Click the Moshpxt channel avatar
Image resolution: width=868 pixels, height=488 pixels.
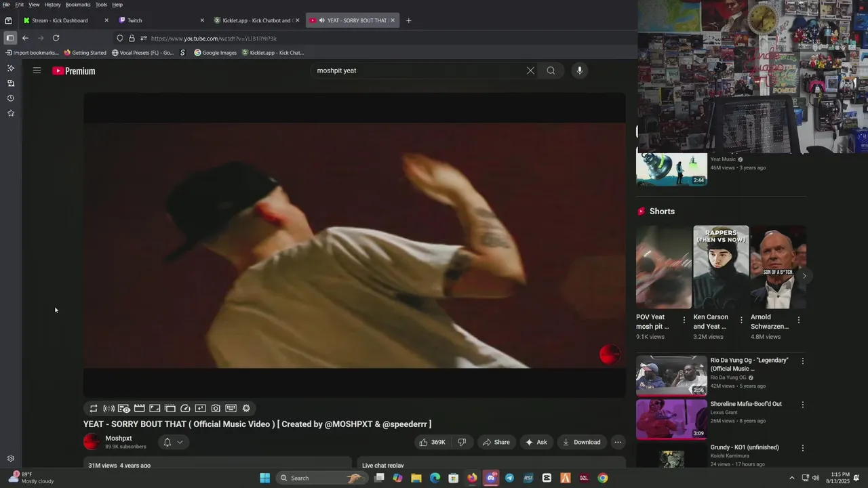pos(92,442)
